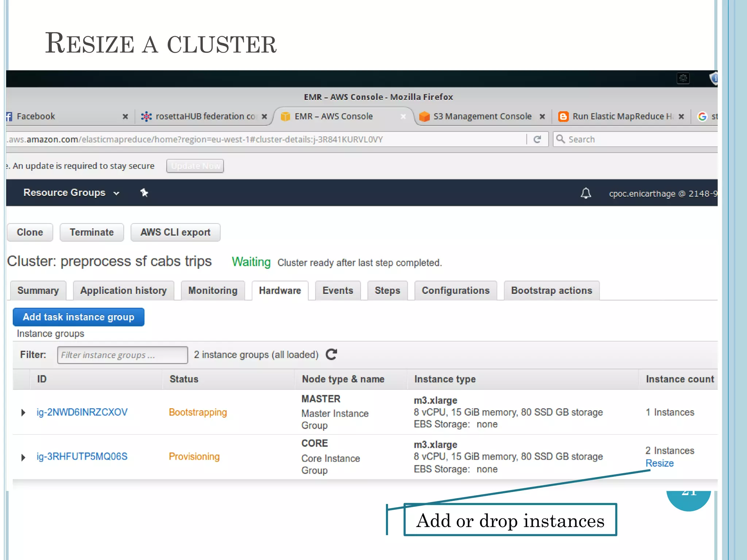Click the Waiting cluster status

(251, 262)
